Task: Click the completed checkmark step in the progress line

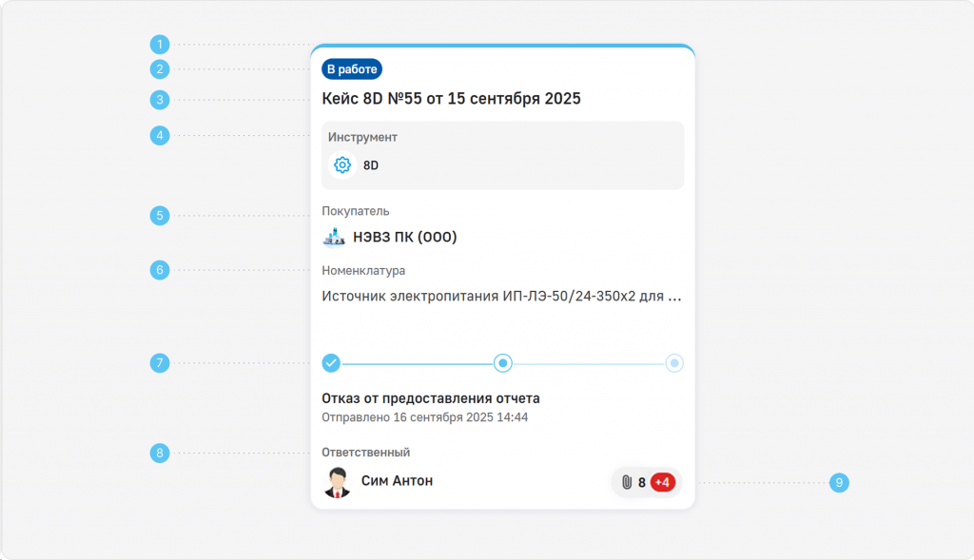Action: tap(331, 363)
